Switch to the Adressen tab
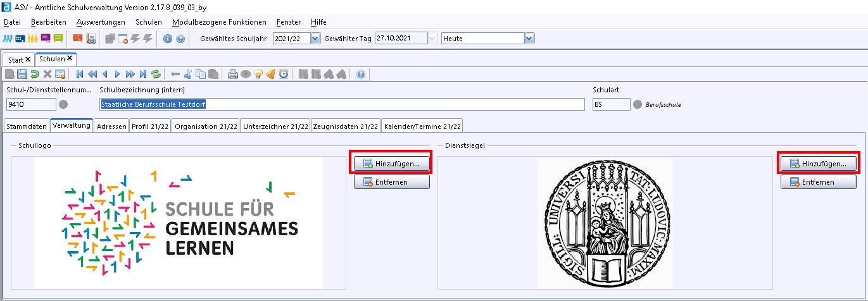The image size is (868, 301). point(111,126)
